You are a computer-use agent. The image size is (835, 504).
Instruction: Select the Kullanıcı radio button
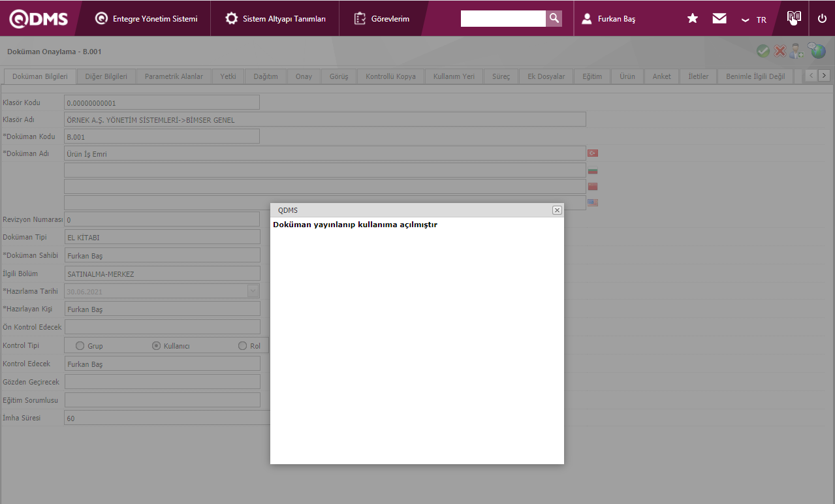pyautogui.click(x=156, y=346)
